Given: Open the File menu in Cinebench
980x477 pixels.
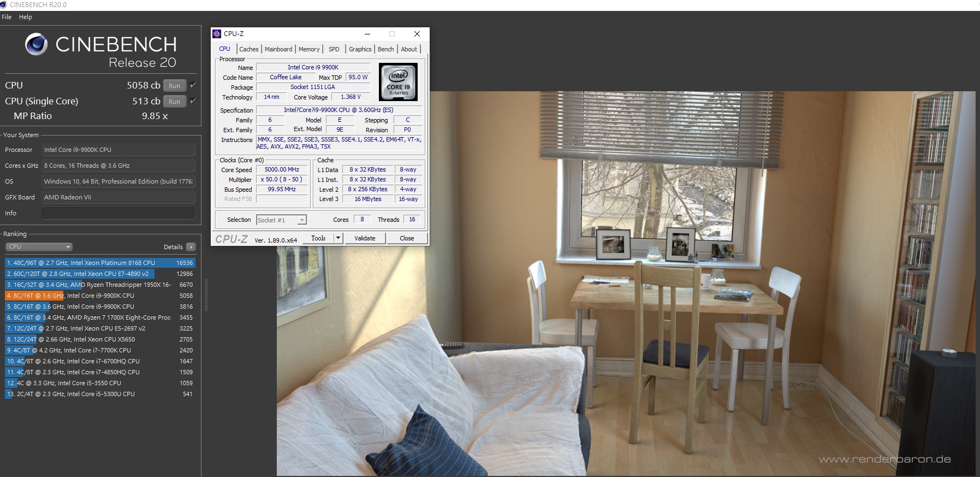Looking at the screenshot, I should coord(7,17).
